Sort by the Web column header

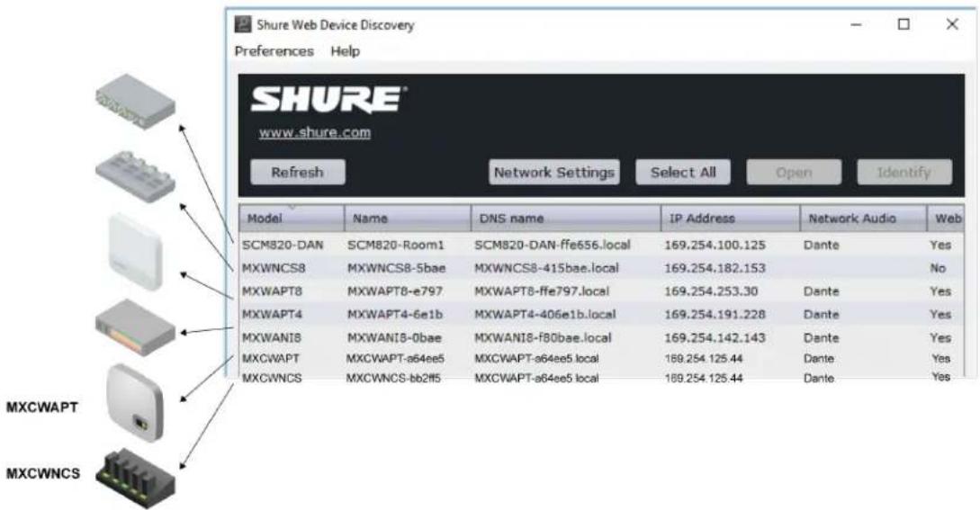(946, 219)
